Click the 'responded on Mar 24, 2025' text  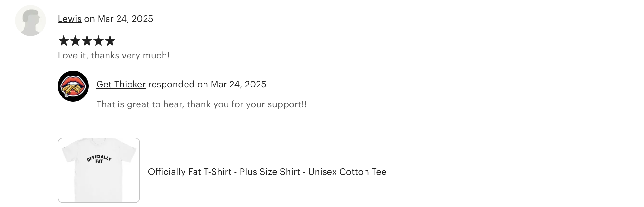[x=207, y=85]
